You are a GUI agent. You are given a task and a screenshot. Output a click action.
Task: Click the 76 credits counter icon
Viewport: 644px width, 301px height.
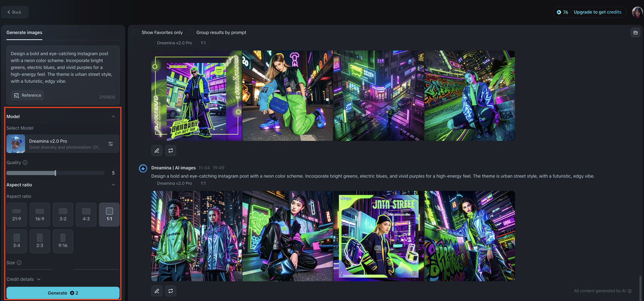pos(559,12)
